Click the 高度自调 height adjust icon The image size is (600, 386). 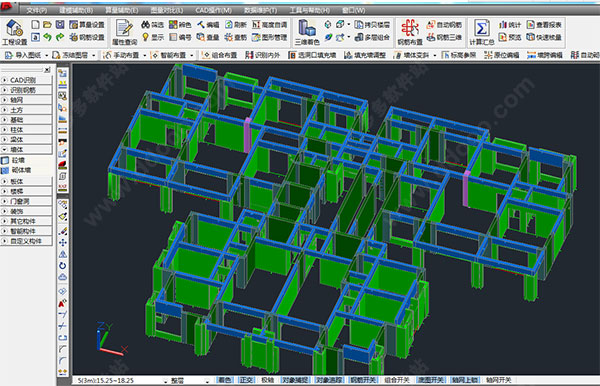pos(256,25)
